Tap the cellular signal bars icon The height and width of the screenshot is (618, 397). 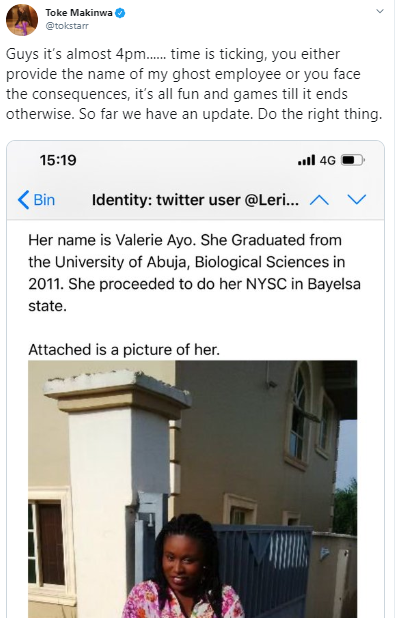(x=306, y=160)
